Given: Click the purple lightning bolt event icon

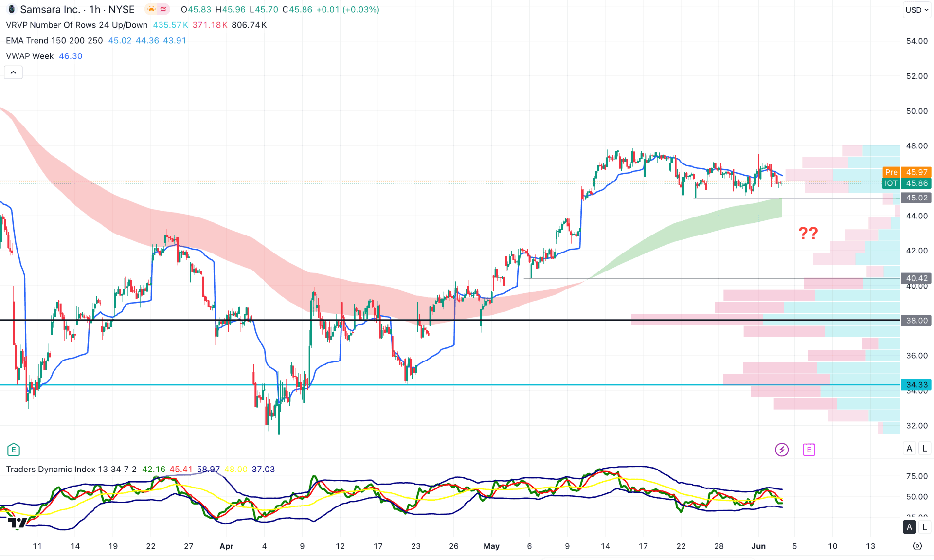Looking at the screenshot, I should point(781,450).
